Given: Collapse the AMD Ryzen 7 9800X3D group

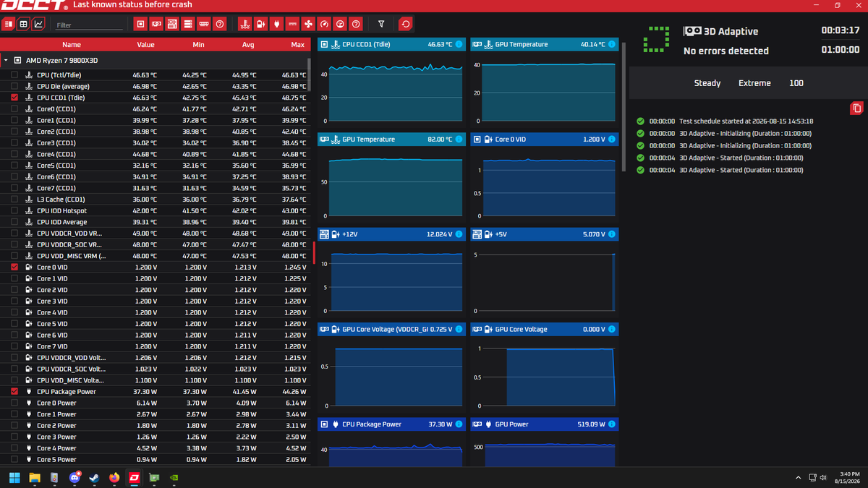Looking at the screenshot, I should (x=6, y=61).
